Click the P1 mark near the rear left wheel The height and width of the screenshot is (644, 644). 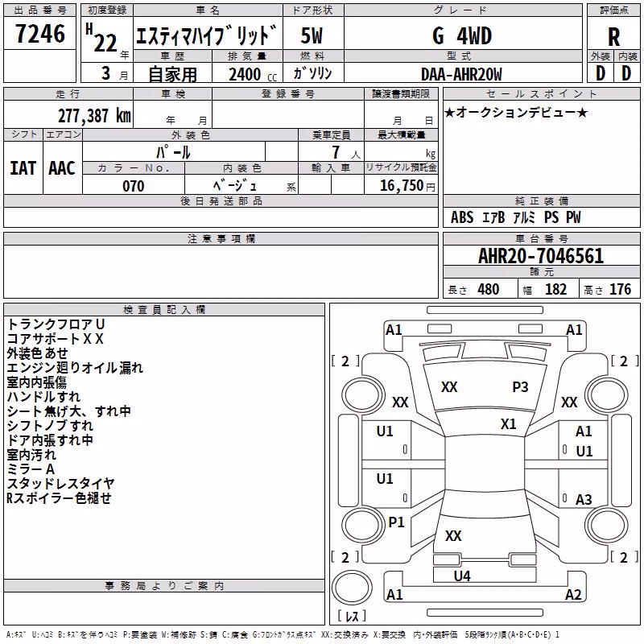[396, 522]
